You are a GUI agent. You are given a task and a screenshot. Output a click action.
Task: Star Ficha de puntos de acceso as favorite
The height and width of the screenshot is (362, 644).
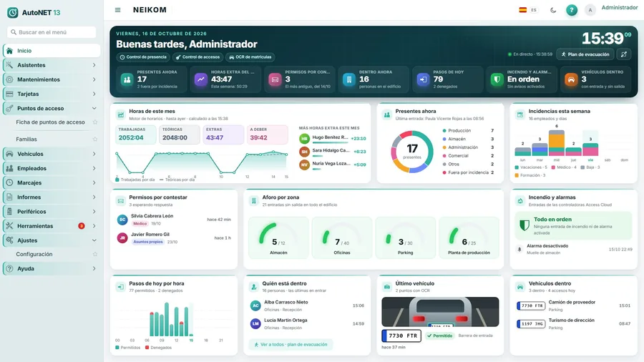pyautogui.click(x=95, y=122)
